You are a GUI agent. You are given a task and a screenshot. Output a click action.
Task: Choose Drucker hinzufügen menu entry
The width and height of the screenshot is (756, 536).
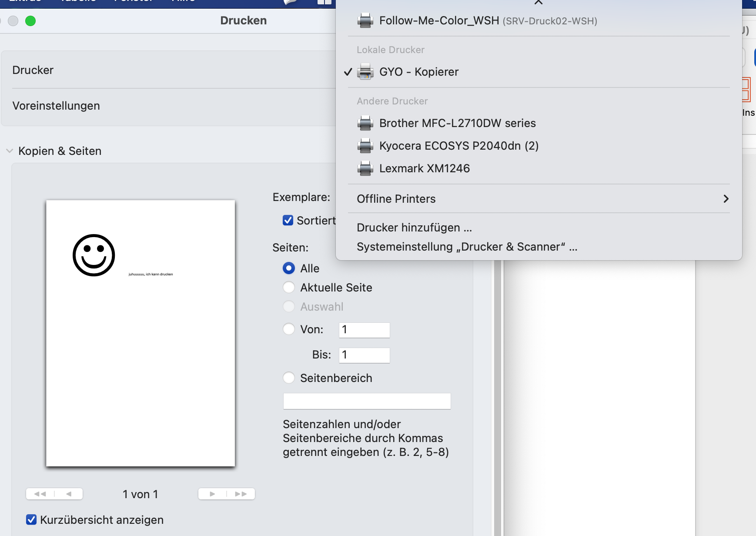[414, 228]
